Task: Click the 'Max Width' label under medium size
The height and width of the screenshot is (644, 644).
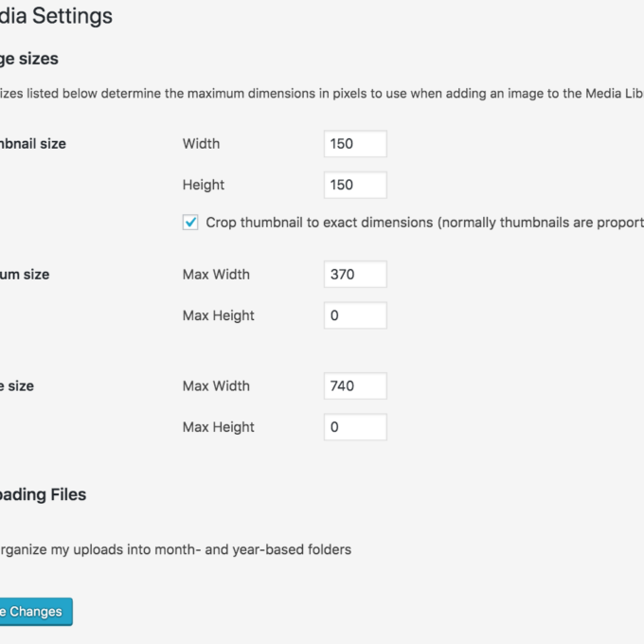Action: point(216,275)
